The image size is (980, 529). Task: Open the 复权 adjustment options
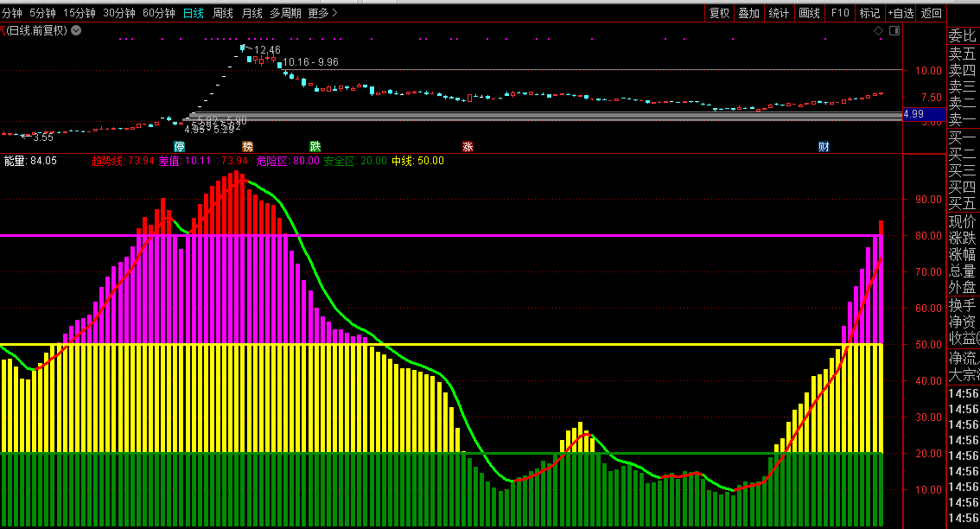click(x=719, y=13)
